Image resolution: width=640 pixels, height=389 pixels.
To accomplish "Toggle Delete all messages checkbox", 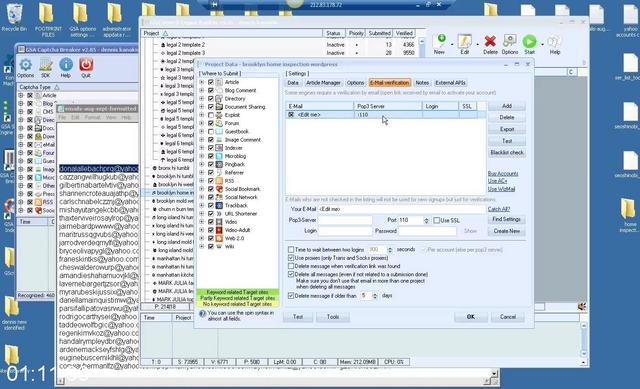I will click(291, 274).
